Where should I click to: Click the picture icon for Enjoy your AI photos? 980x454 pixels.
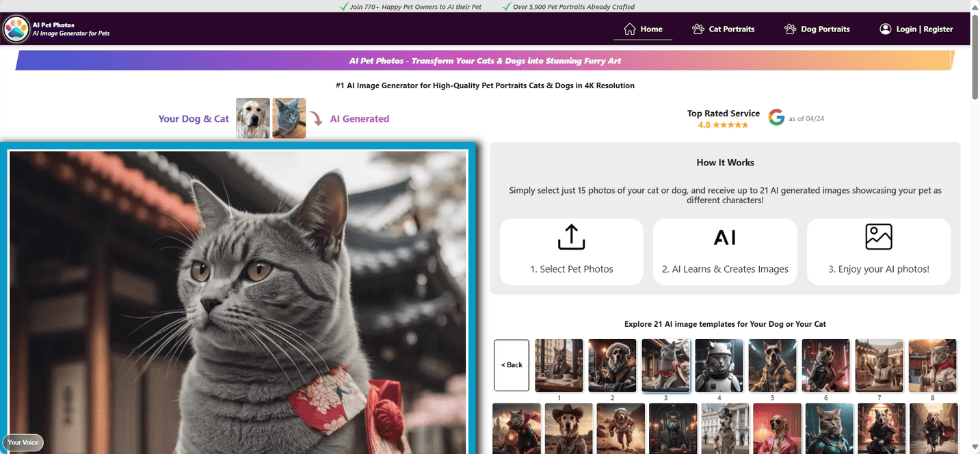pyautogui.click(x=879, y=237)
